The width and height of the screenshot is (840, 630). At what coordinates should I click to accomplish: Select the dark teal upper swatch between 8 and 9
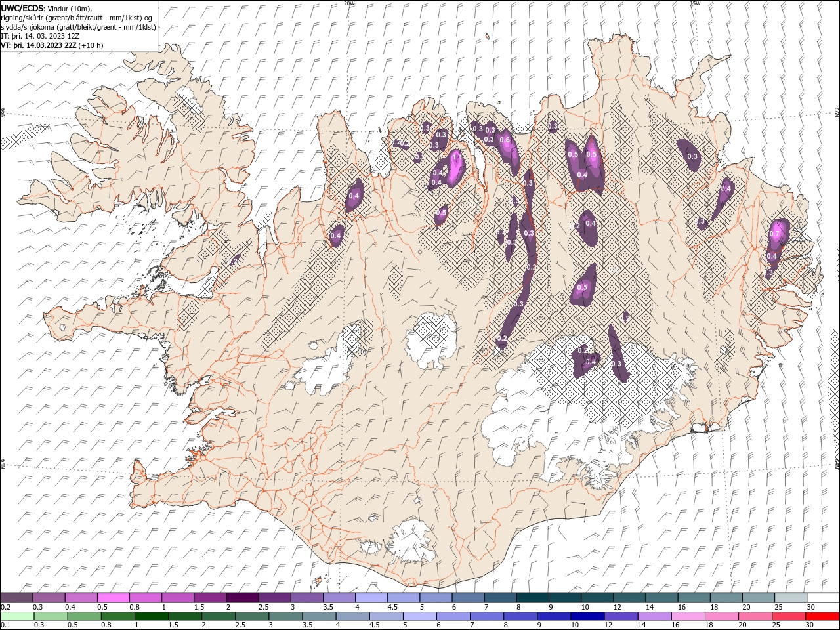click(x=532, y=598)
